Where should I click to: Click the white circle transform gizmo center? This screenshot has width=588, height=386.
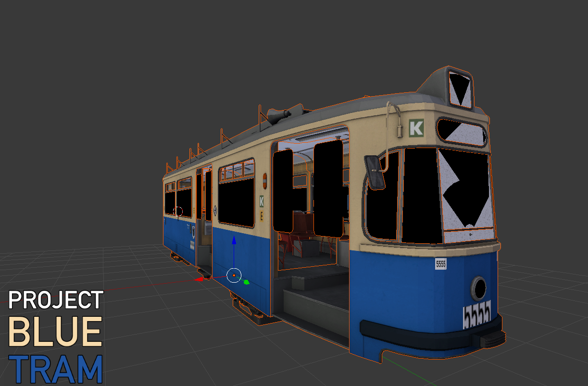[x=234, y=275]
